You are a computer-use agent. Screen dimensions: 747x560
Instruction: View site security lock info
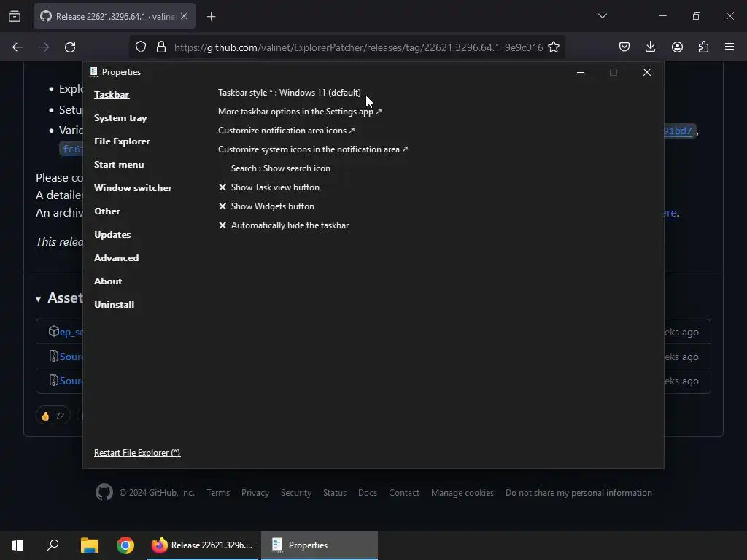point(161,47)
